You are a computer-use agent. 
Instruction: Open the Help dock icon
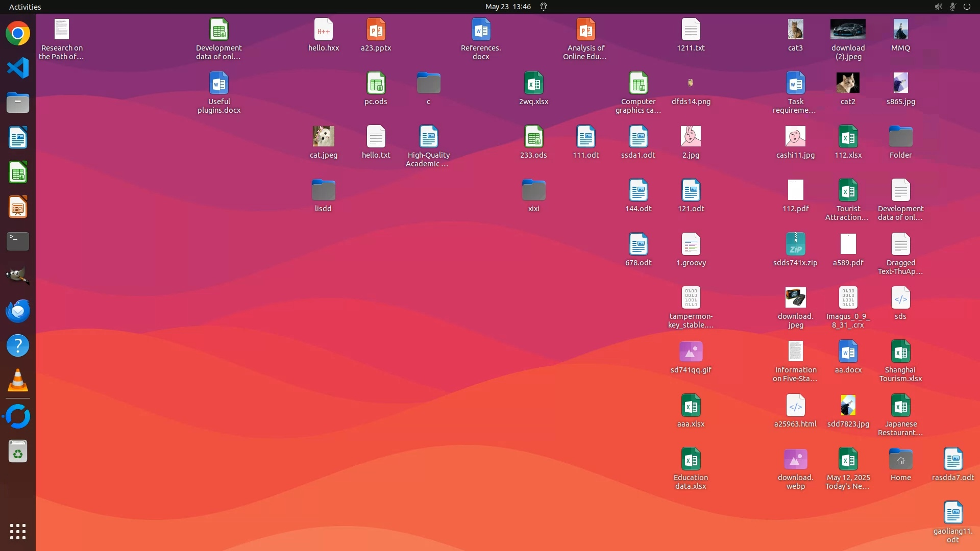point(18,346)
